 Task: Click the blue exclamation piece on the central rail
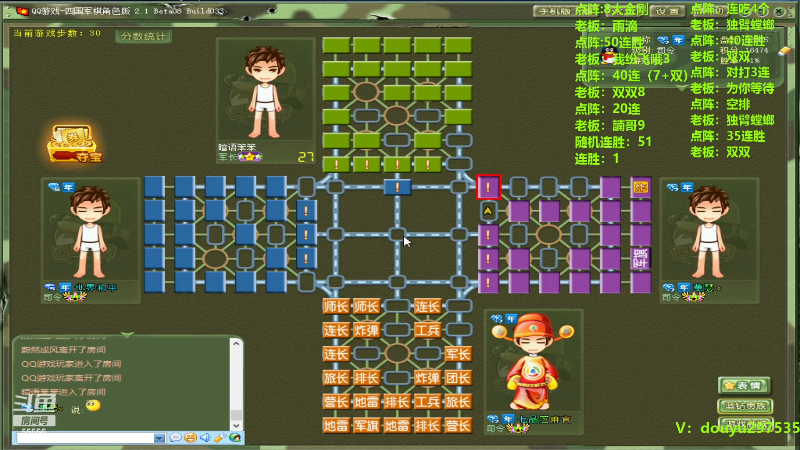[397, 187]
